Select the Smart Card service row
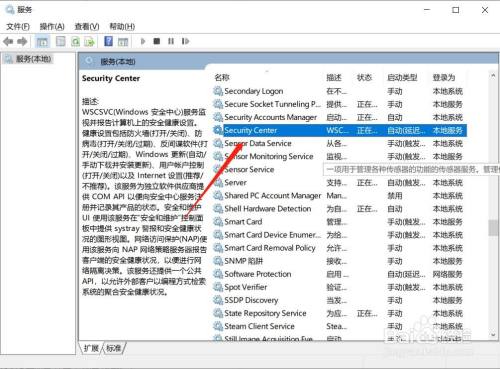The width and height of the screenshot is (500, 369). (340, 222)
